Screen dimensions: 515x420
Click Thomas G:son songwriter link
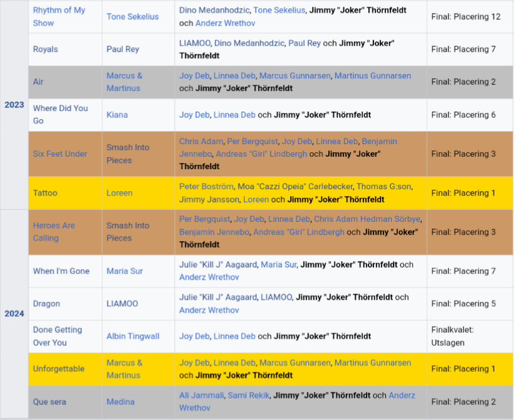tap(383, 186)
